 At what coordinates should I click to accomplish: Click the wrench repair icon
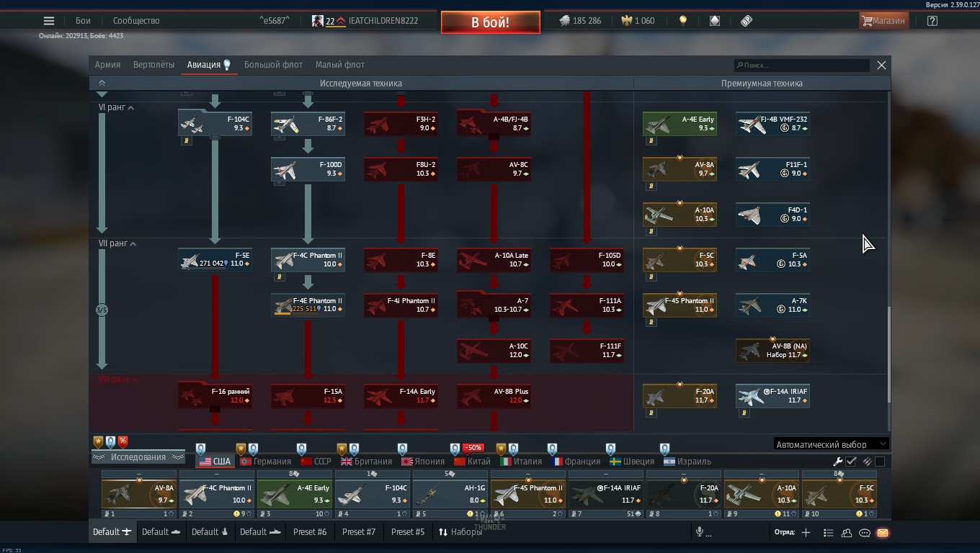click(838, 462)
